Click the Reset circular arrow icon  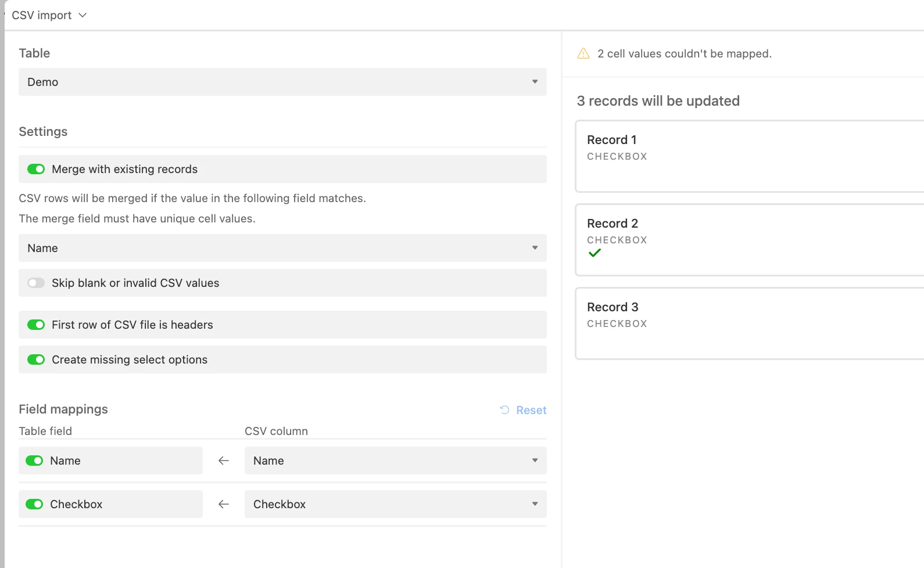(x=504, y=410)
